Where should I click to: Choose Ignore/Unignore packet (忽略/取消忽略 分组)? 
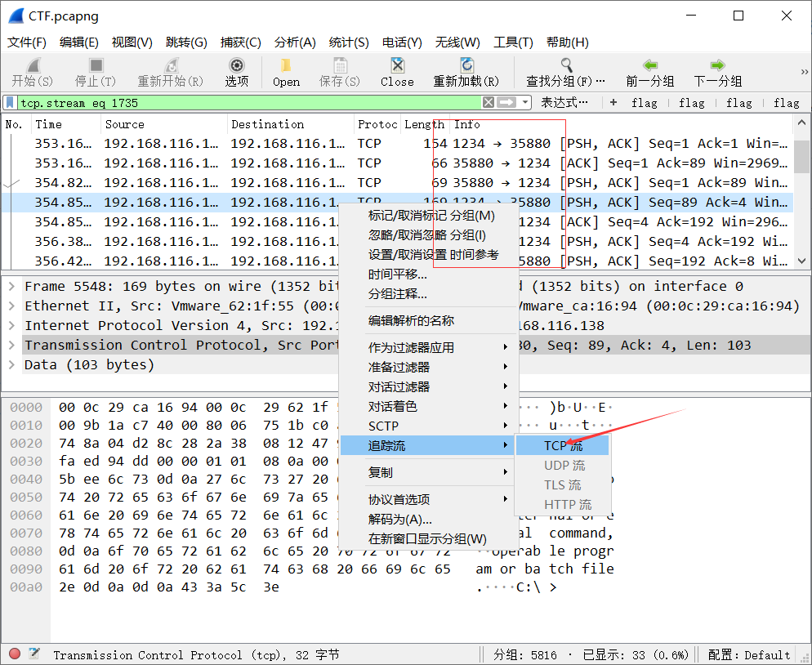point(429,235)
